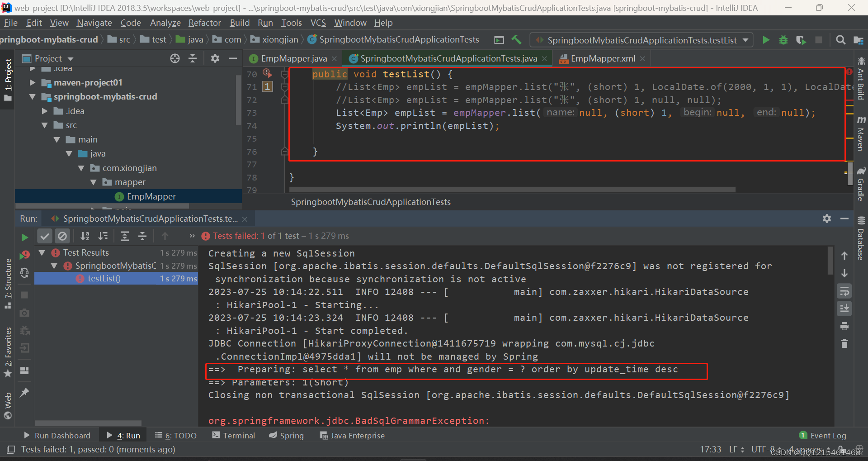Click down-the-stack-trace arrow in console
This screenshot has height=461, width=868.
point(844,273)
